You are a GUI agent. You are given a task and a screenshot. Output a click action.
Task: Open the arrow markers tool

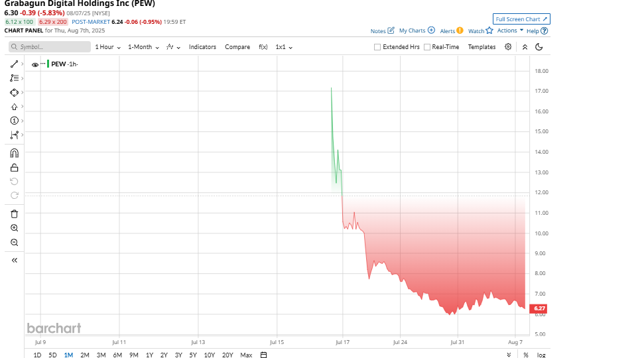[15, 107]
